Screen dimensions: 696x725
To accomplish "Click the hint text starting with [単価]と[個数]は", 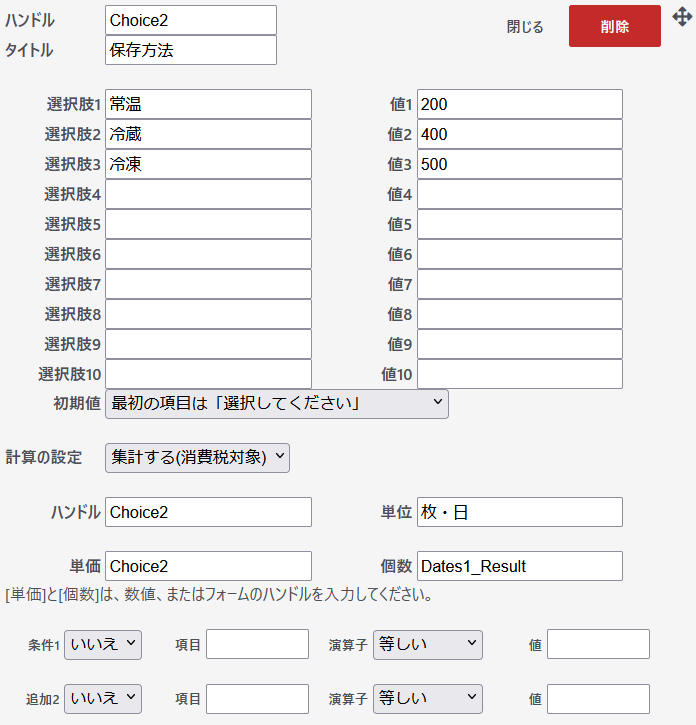I will click(219, 595).
